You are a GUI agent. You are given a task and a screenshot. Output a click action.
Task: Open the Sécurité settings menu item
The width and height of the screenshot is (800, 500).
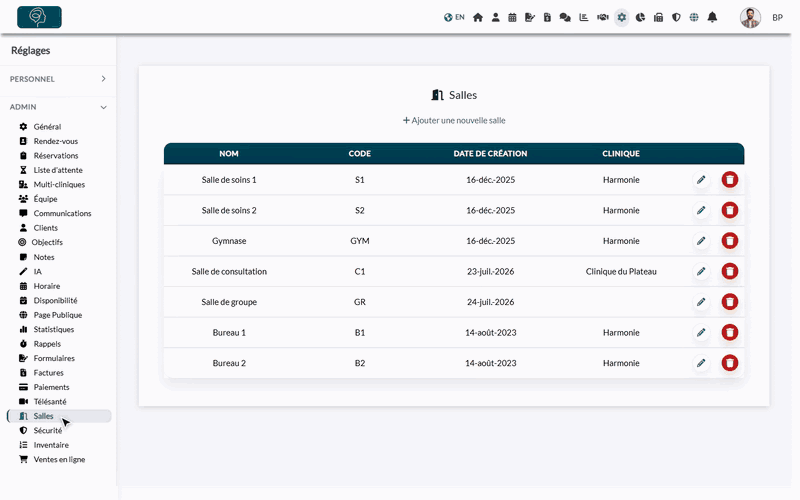click(x=48, y=431)
